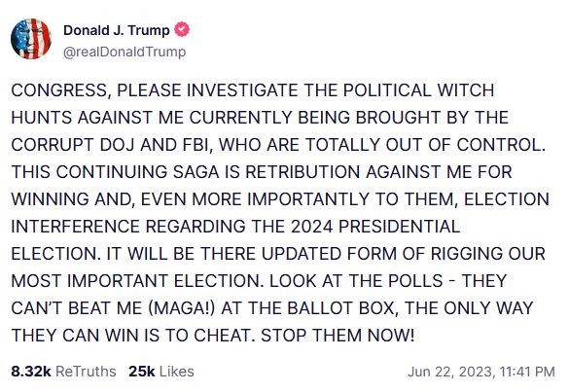Open the Jun 22, 2023 date
This screenshot has width=569, height=392.
click(x=450, y=372)
